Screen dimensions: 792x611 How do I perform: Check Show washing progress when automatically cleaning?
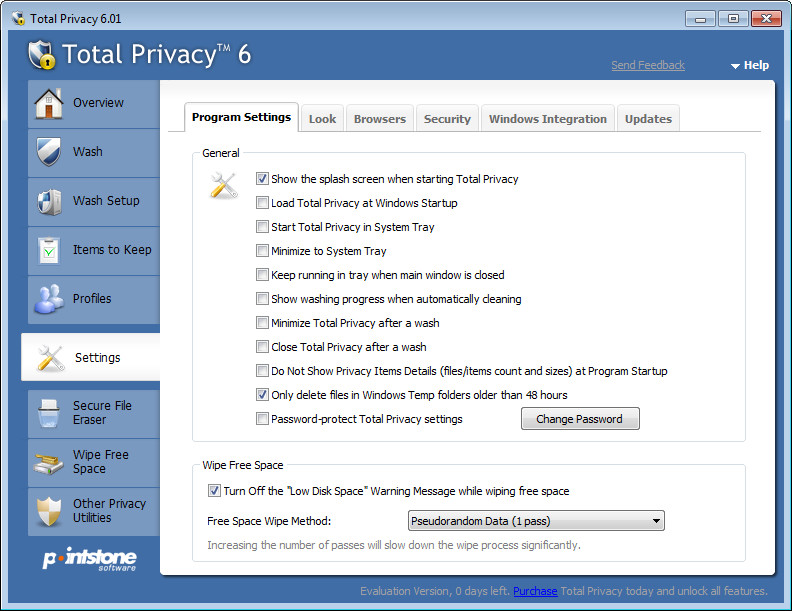[262, 299]
